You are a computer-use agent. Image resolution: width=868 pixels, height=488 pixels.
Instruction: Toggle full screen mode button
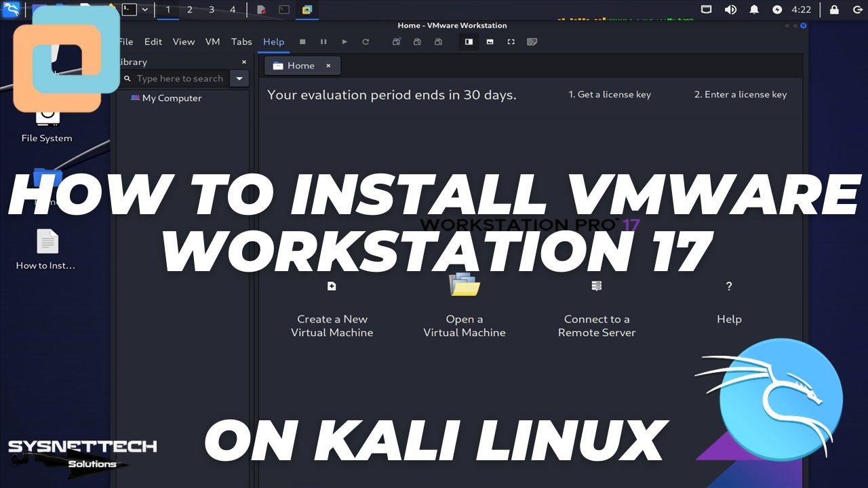(511, 41)
